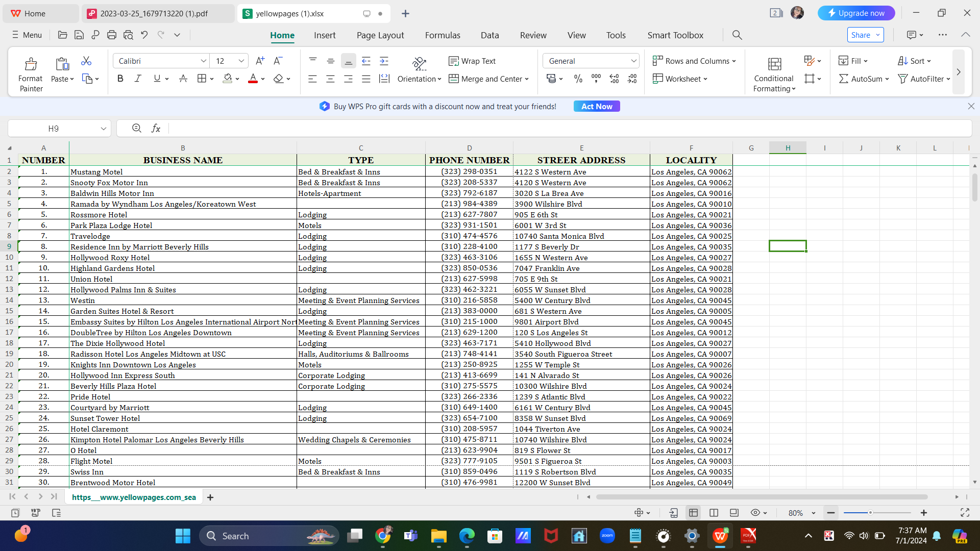Click the Insert Function fx icon
This screenshot has width=980, height=551.
click(156, 129)
